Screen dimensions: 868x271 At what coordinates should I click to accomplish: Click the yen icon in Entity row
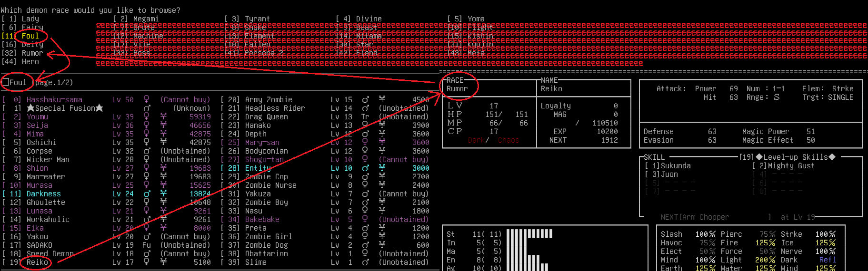[382, 168]
